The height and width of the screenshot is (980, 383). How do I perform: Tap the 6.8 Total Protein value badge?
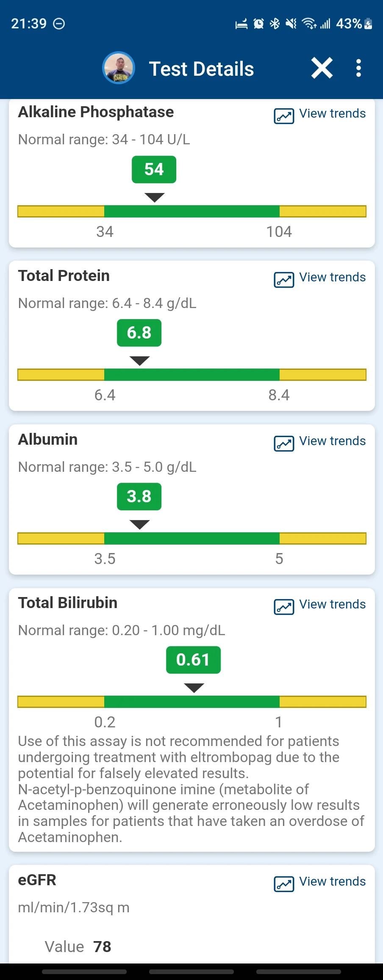click(139, 333)
